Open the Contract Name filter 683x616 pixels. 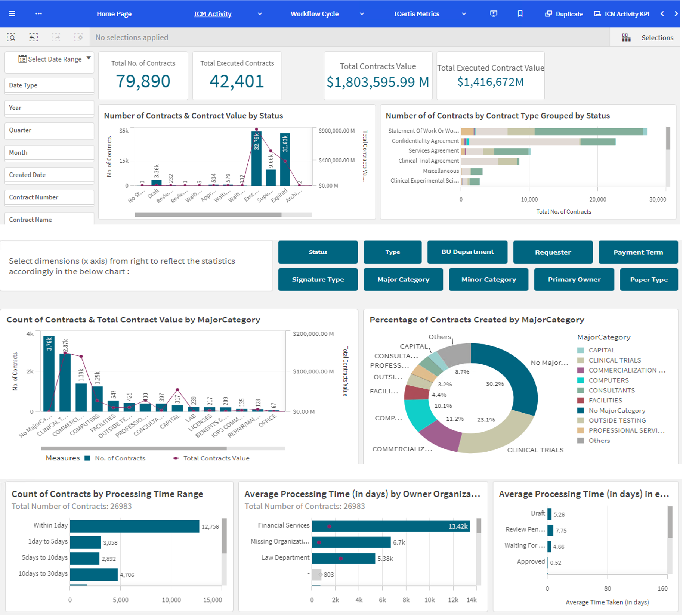point(49,219)
